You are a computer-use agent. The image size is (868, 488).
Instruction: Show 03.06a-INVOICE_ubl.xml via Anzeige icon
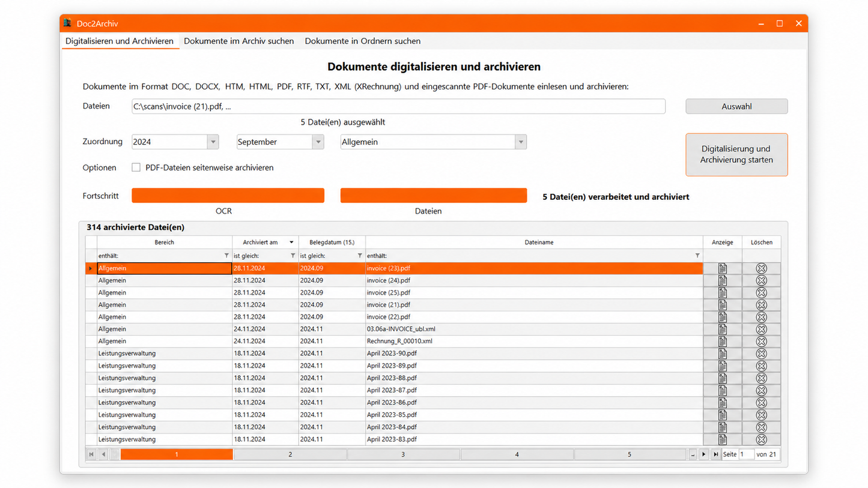(722, 329)
